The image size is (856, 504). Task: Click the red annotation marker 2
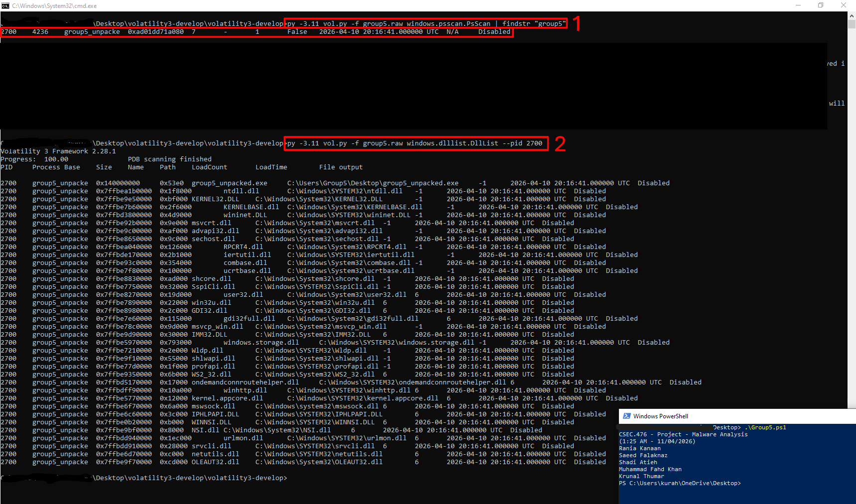click(561, 143)
